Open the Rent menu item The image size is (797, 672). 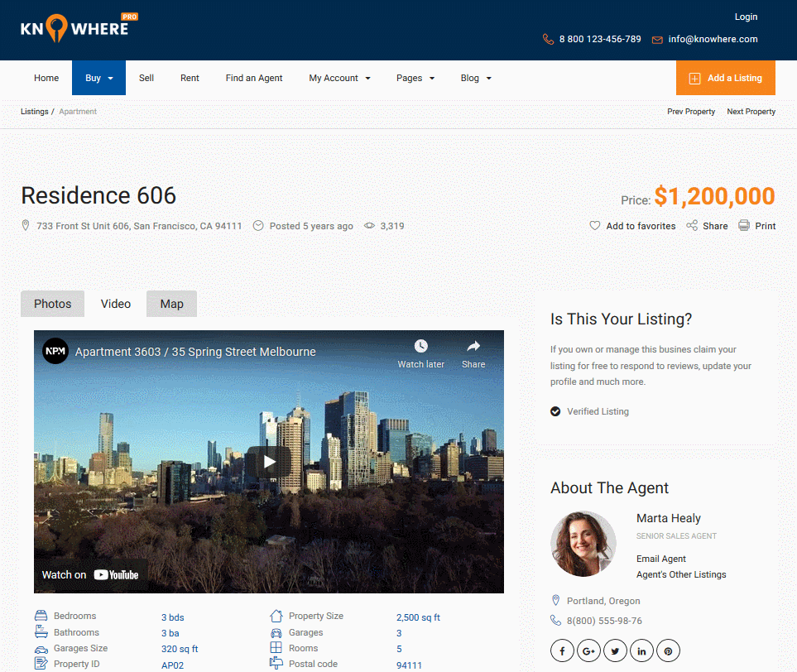190,78
